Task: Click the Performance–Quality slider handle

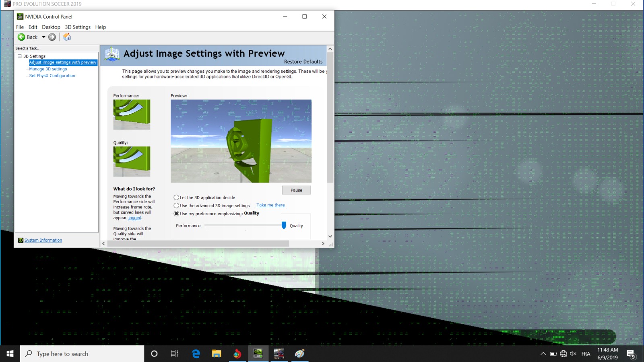Action: coord(284,225)
